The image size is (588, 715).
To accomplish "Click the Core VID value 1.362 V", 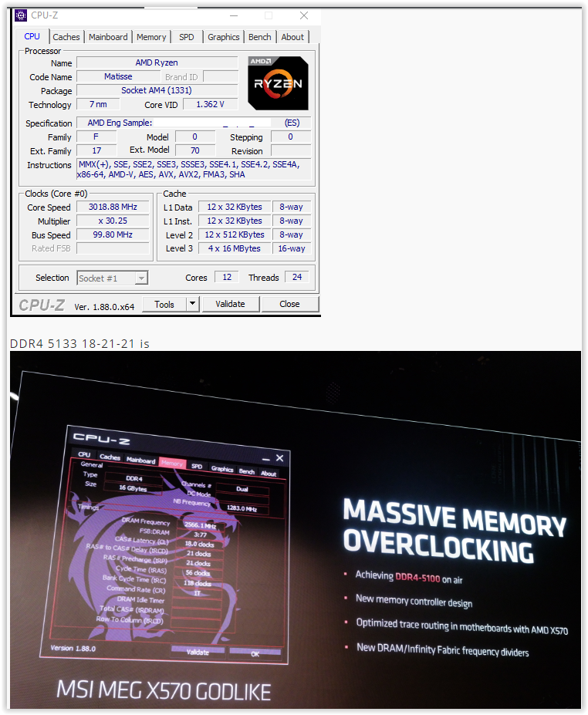I will click(211, 104).
